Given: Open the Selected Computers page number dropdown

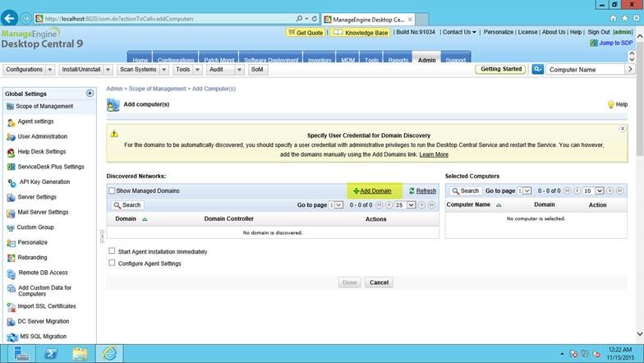Looking at the screenshot, I should [x=524, y=191].
